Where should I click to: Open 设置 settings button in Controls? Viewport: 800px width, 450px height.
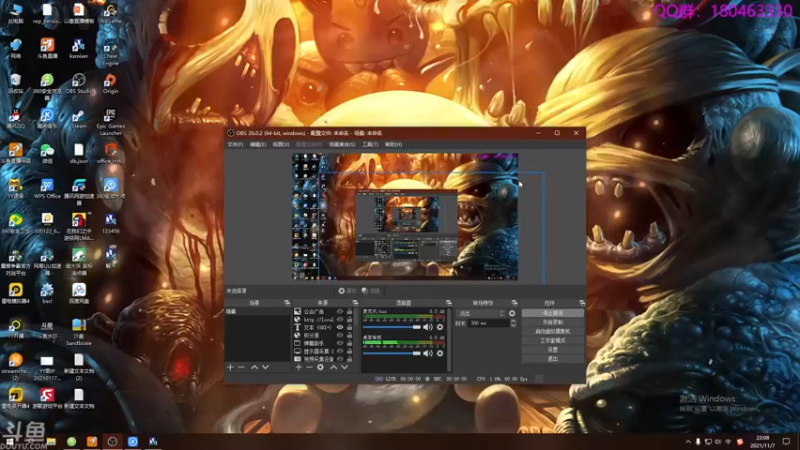(x=553, y=350)
